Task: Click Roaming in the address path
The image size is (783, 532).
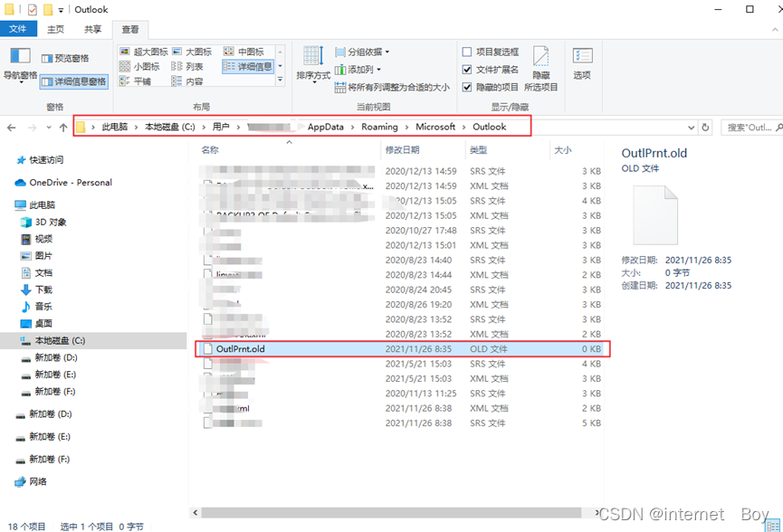Action: click(379, 127)
